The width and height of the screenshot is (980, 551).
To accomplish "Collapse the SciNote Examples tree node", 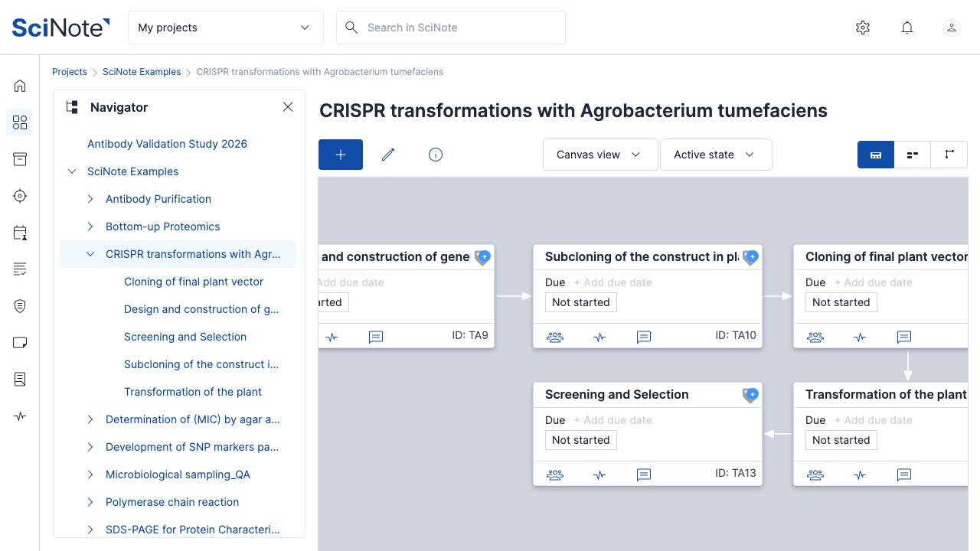I will [72, 171].
